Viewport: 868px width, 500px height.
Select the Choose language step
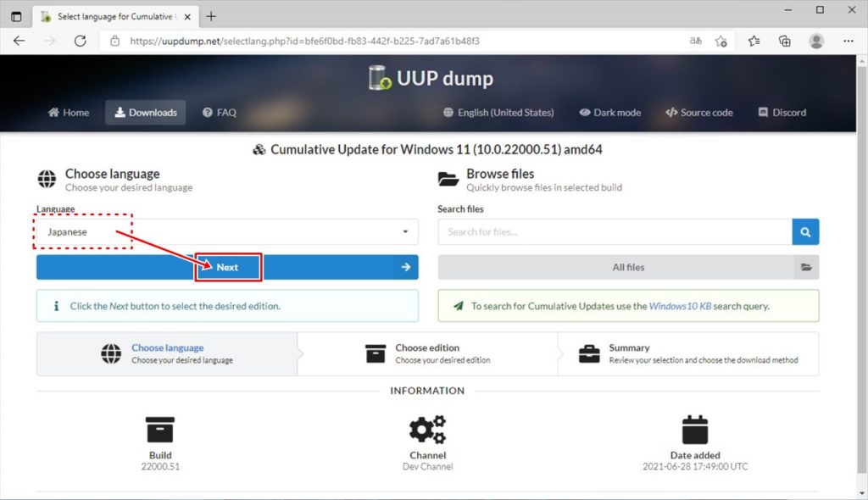167,354
